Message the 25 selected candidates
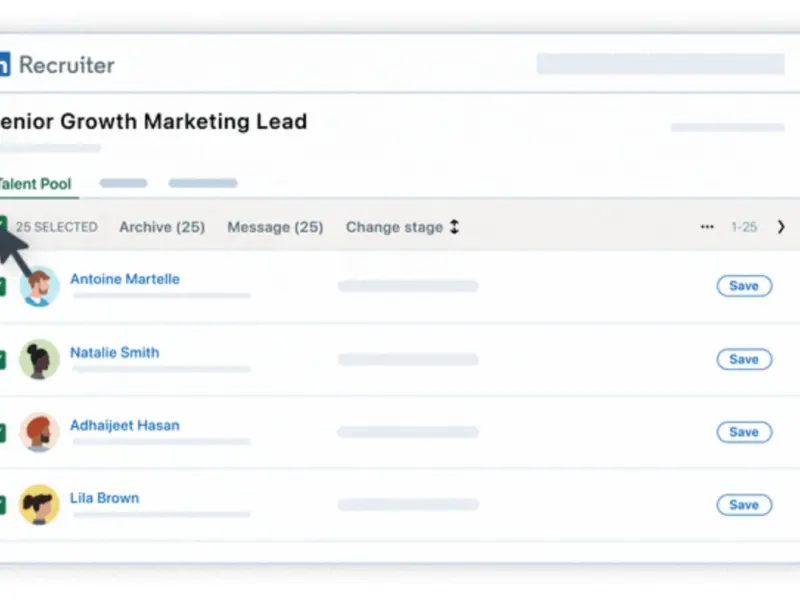This screenshot has width=800, height=600. point(275,227)
